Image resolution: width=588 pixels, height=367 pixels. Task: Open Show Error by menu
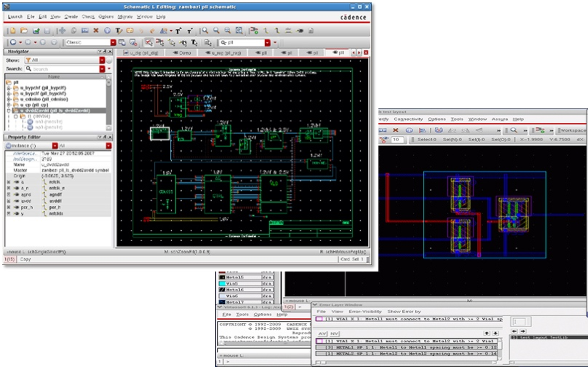click(x=404, y=311)
